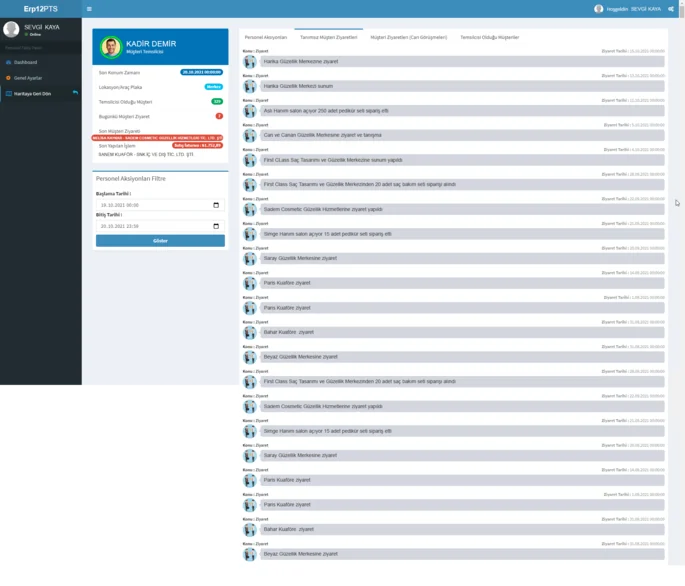Viewport: 685px width, 586px height.
Task: Focus the Başlama Tarihi date field
Action: click(x=160, y=205)
